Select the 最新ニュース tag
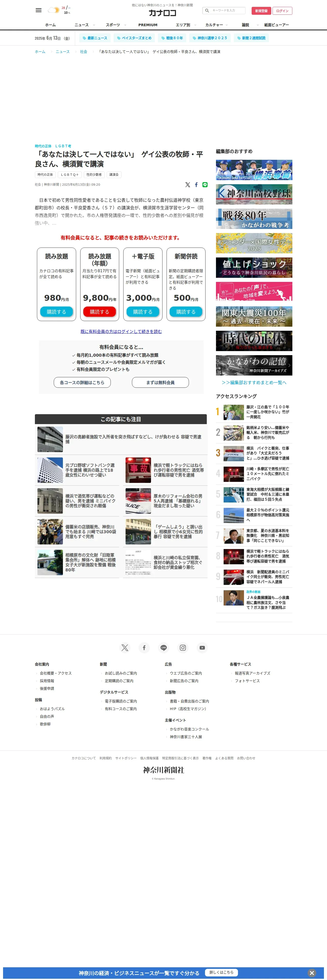 95,38
